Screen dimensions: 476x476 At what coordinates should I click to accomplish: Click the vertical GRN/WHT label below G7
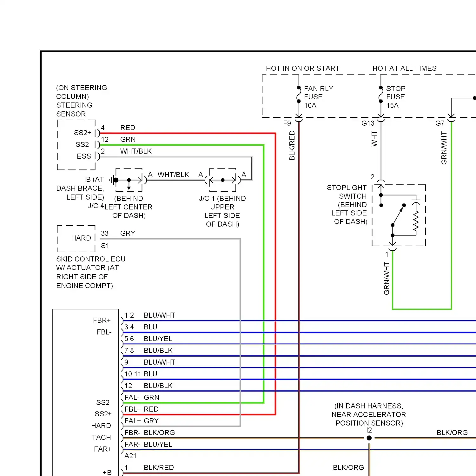pyautogui.click(x=444, y=148)
